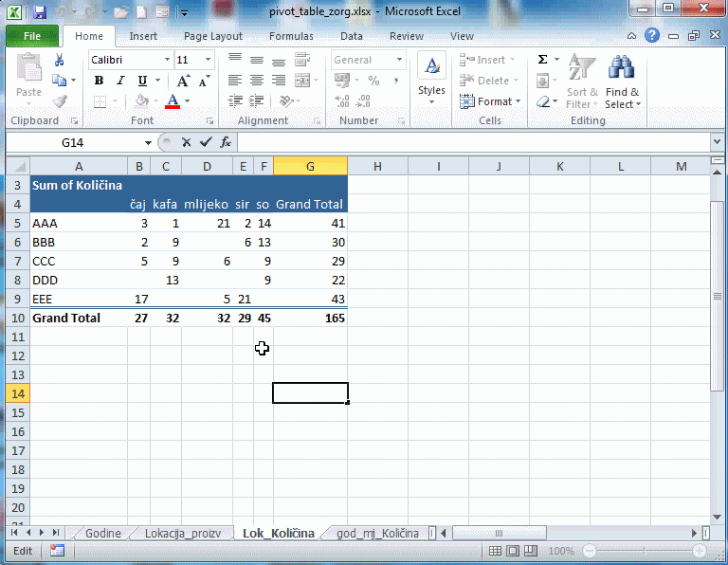Click the font color red swatch
This screenshot has width=728, height=565.
(173, 101)
